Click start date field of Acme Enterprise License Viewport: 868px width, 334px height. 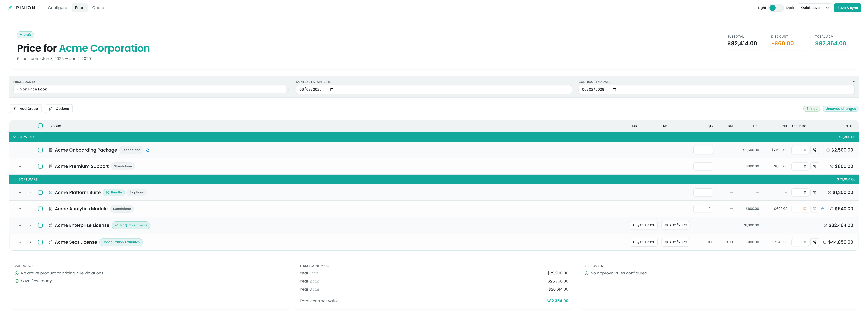pyautogui.click(x=644, y=225)
